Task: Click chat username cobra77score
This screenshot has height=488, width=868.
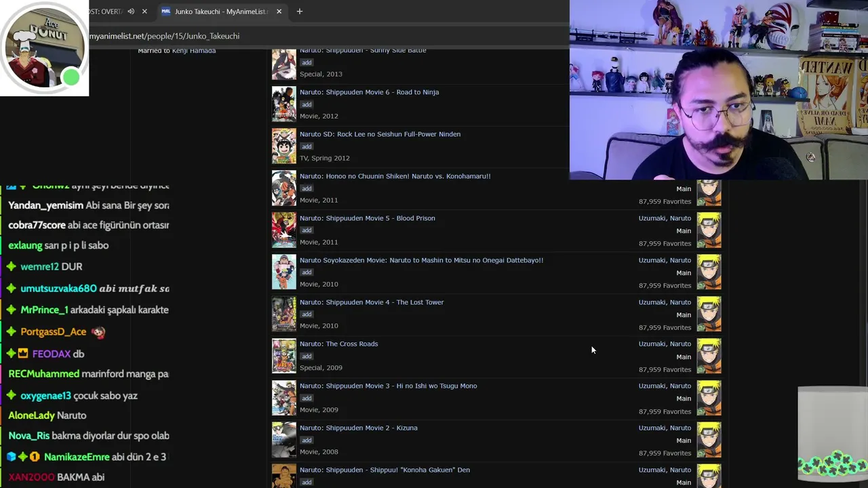Action: 37,225
